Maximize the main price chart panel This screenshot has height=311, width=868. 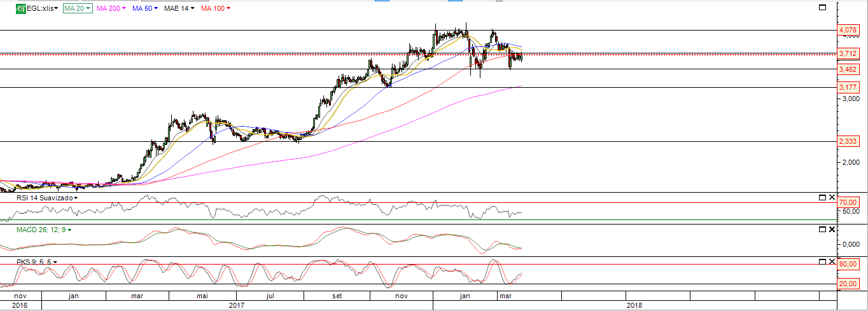click(x=822, y=7)
